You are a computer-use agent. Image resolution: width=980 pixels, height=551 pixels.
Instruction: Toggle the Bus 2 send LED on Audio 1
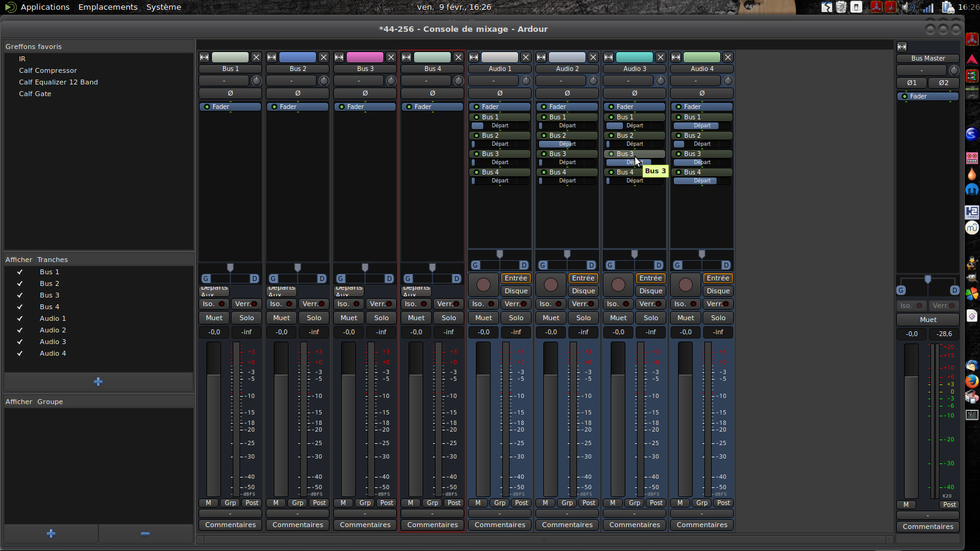pos(476,135)
